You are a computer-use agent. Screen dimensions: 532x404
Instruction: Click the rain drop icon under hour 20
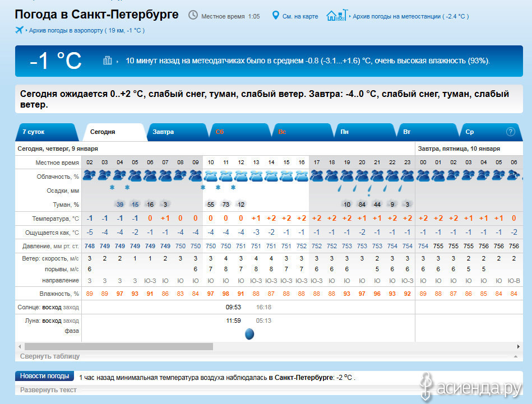pos(354,188)
